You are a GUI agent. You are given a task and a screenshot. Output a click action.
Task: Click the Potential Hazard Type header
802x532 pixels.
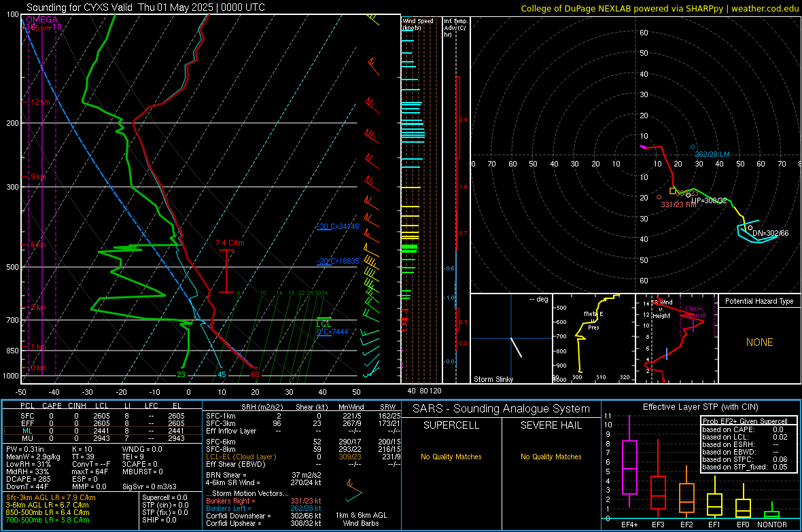760,301
